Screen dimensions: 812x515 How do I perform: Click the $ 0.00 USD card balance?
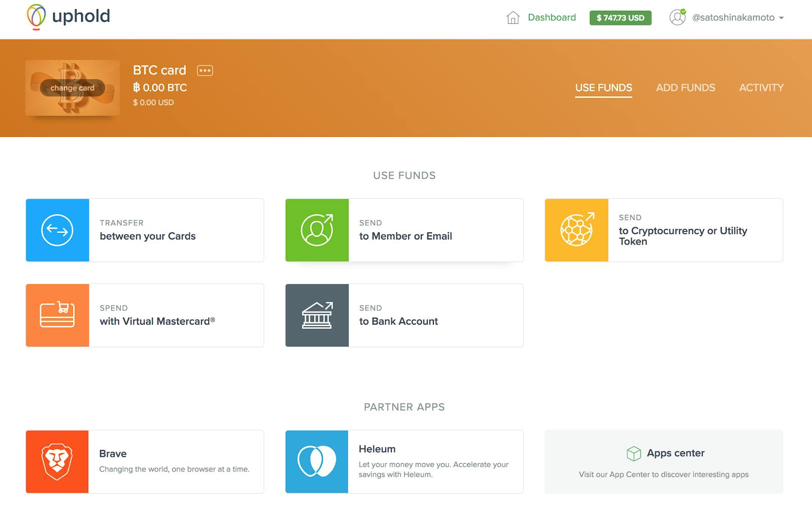(x=153, y=102)
